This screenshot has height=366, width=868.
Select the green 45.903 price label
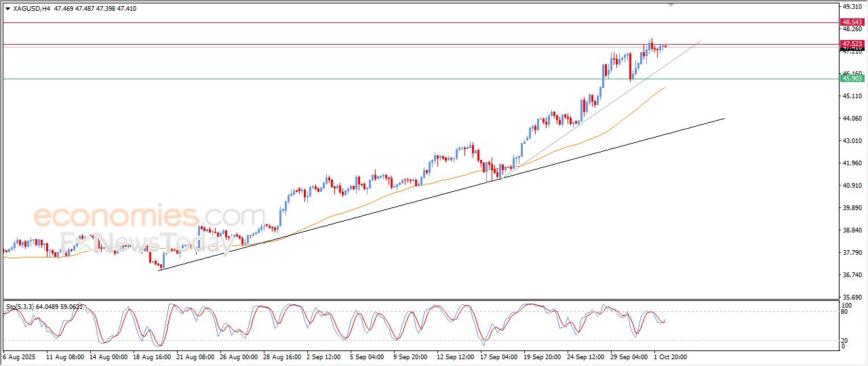pos(852,79)
